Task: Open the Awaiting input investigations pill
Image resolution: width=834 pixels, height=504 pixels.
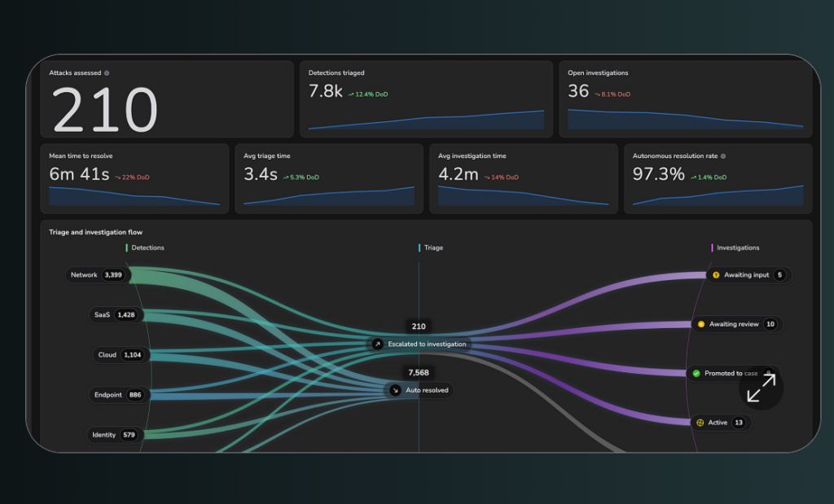Action: click(x=749, y=275)
